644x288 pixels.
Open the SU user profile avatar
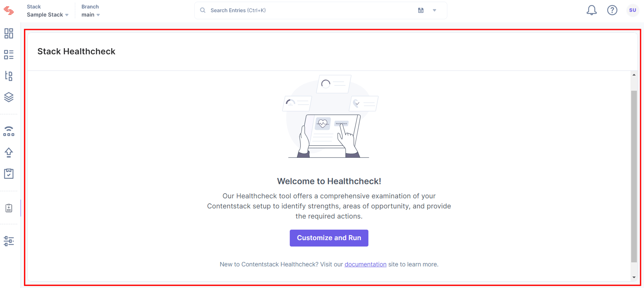click(633, 10)
